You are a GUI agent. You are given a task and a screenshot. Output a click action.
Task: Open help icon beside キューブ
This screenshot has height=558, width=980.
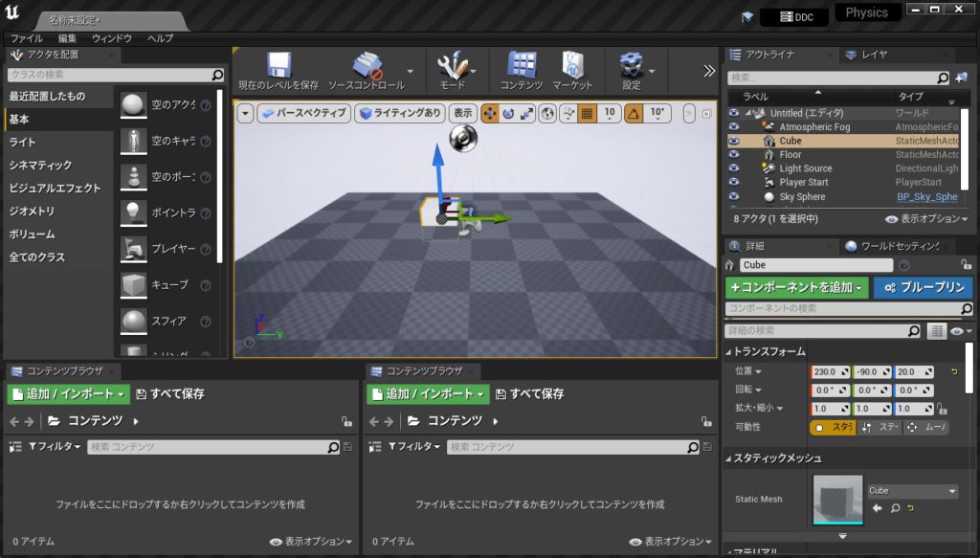pos(205,285)
